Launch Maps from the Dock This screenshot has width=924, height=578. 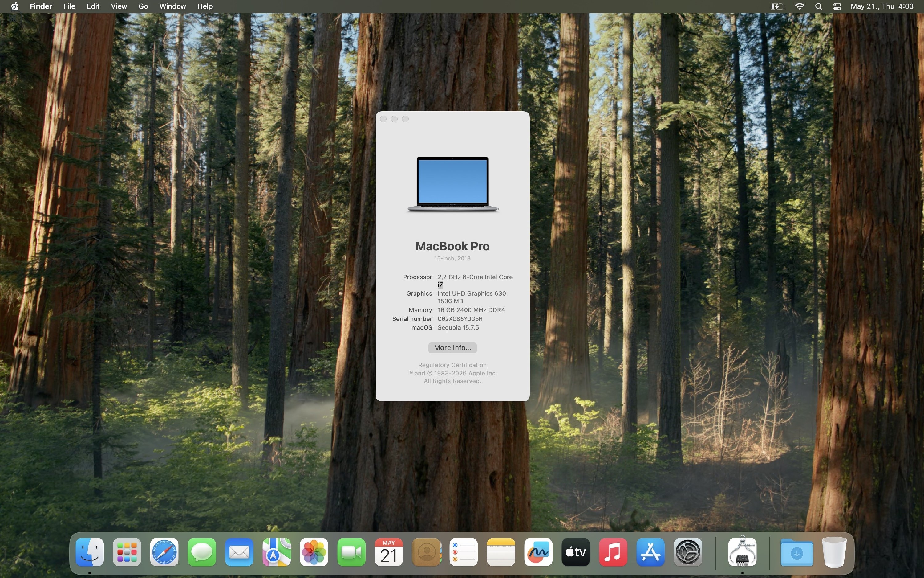[277, 552]
